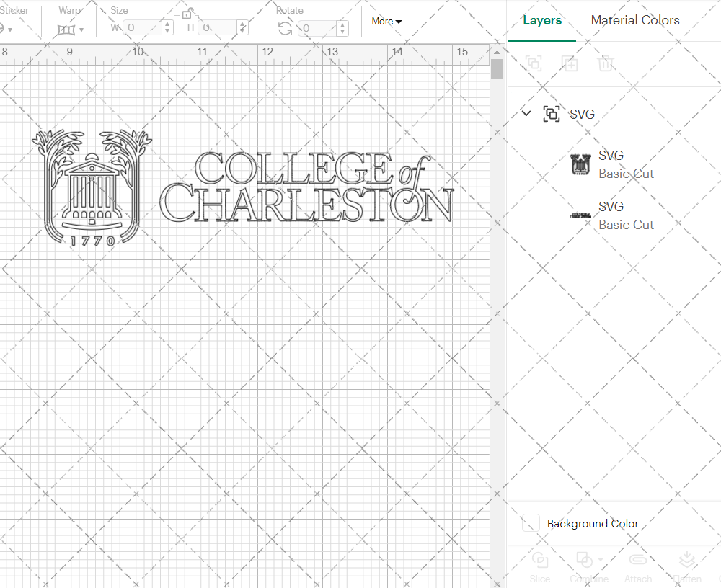
Task: Click the Attach button
Action: [638, 568]
